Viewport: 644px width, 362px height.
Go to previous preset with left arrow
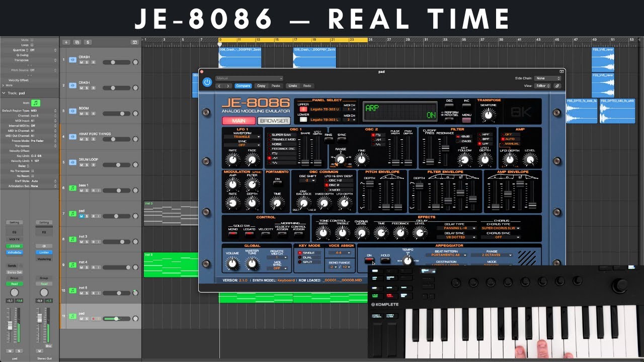coord(220,86)
